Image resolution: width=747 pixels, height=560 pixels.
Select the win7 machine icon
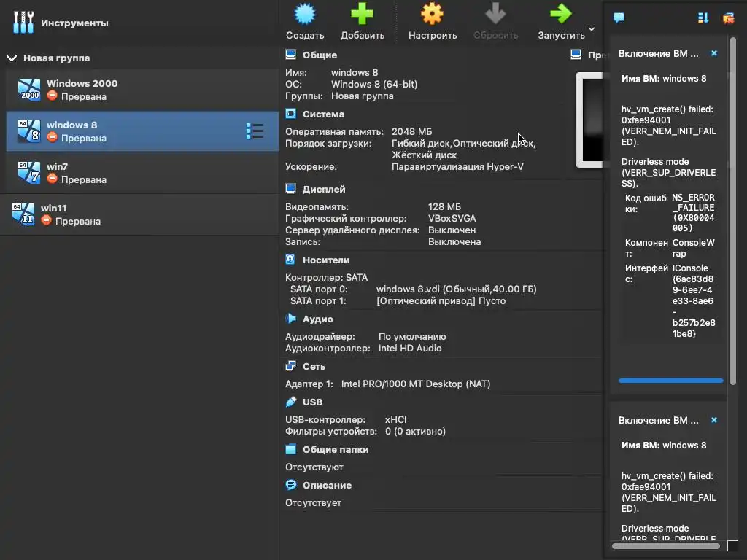pyautogui.click(x=29, y=172)
